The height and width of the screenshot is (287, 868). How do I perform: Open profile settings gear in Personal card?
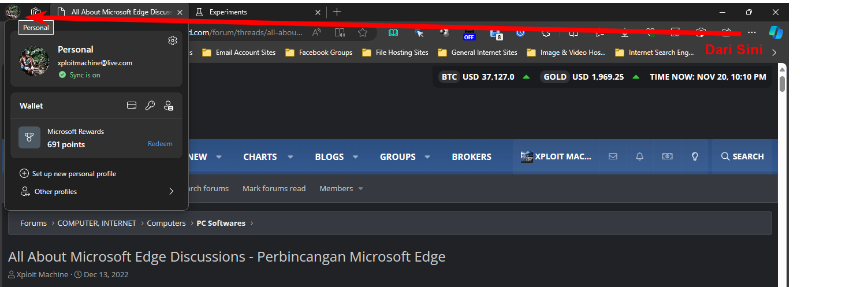tap(172, 40)
